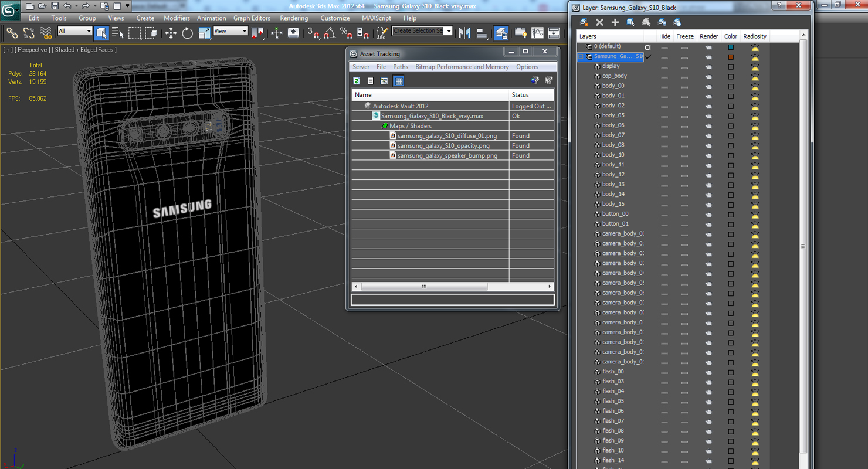
Task: Activate the Select and Scale tool
Action: click(204, 33)
